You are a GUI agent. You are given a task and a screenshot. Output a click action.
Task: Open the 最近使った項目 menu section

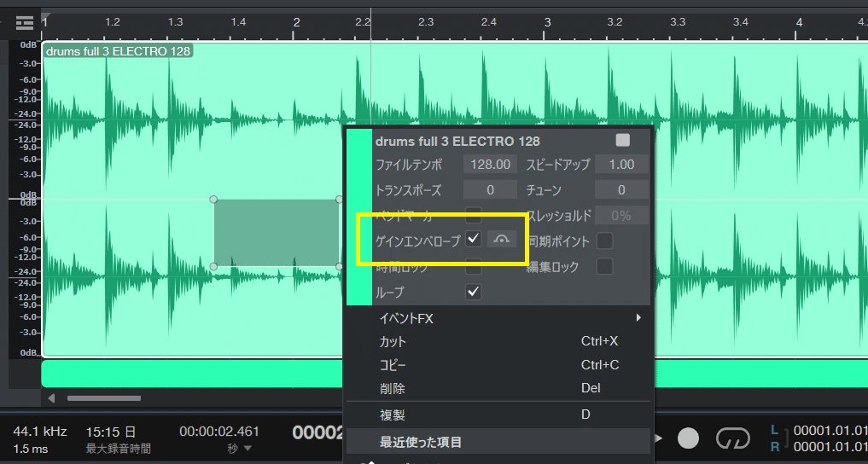(498, 442)
